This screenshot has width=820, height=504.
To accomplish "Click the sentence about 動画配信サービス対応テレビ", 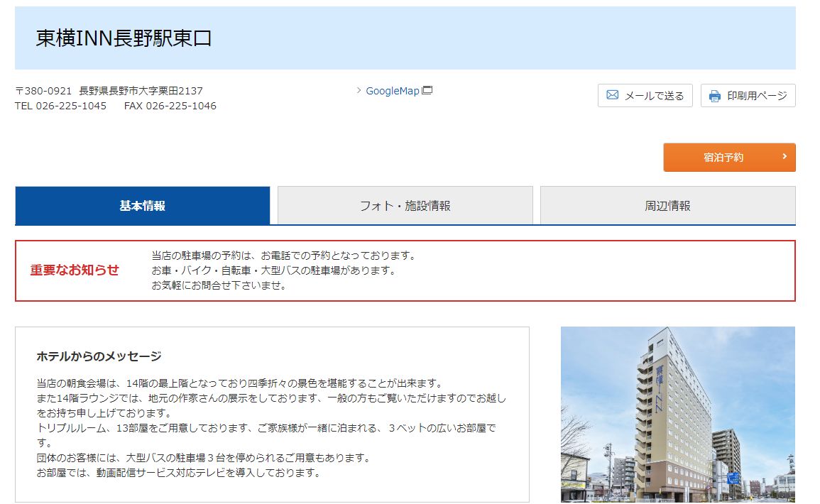I will pyautogui.click(x=178, y=473).
